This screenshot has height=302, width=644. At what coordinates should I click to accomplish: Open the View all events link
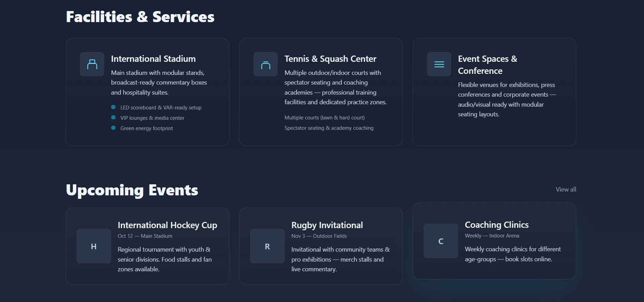(x=566, y=189)
